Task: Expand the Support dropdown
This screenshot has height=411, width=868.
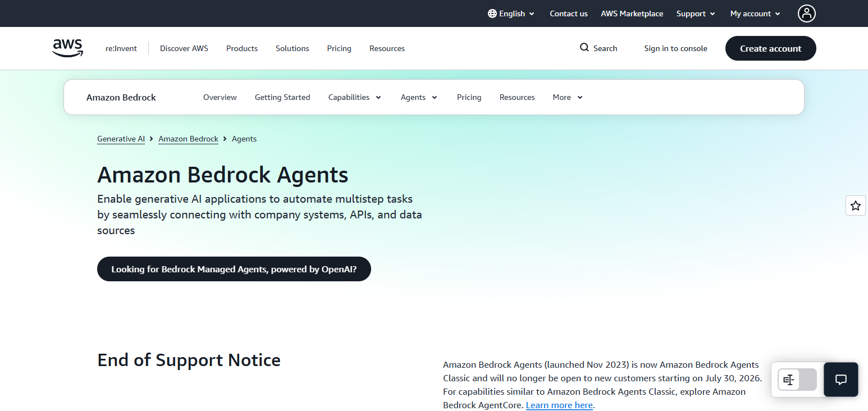Action: pos(696,13)
